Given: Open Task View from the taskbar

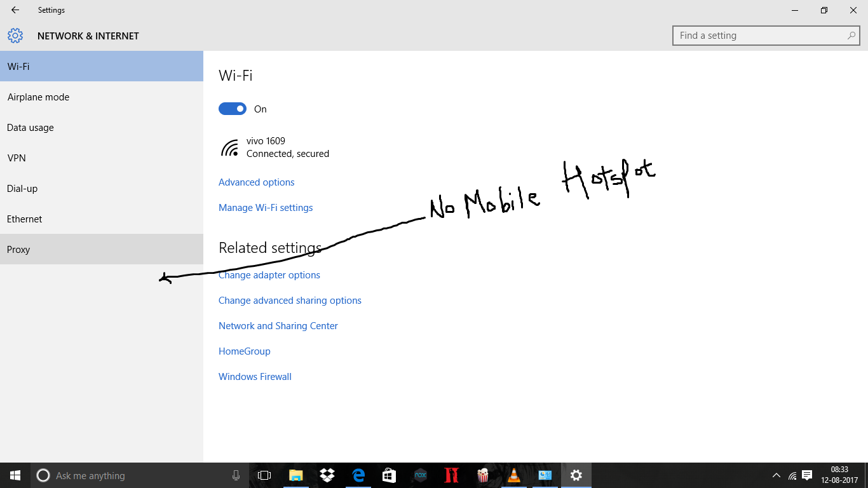Looking at the screenshot, I should click(264, 475).
